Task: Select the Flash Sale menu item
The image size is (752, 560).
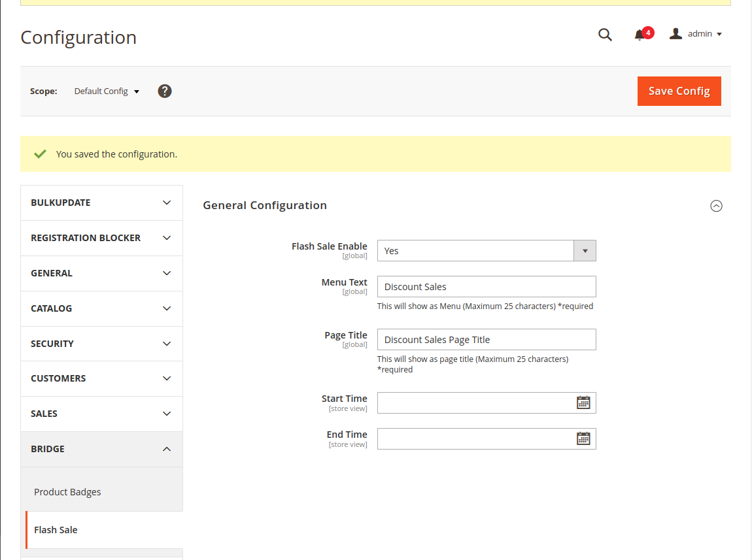Action: coord(56,530)
